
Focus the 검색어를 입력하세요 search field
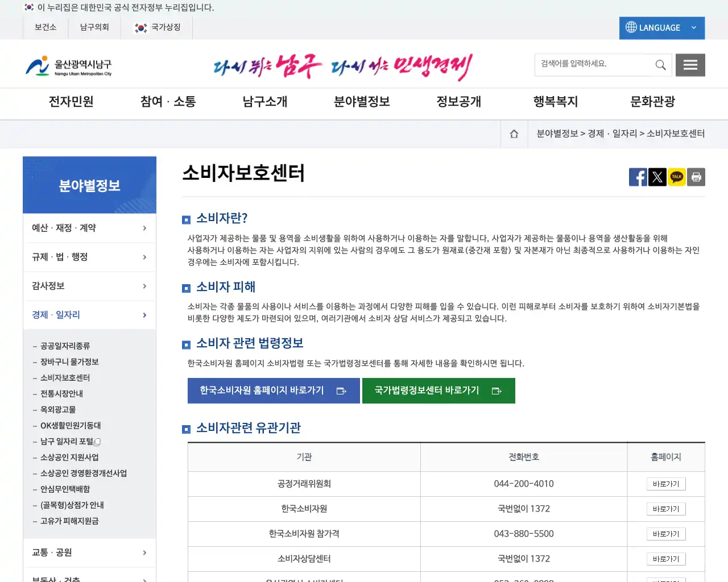(x=593, y=65)
